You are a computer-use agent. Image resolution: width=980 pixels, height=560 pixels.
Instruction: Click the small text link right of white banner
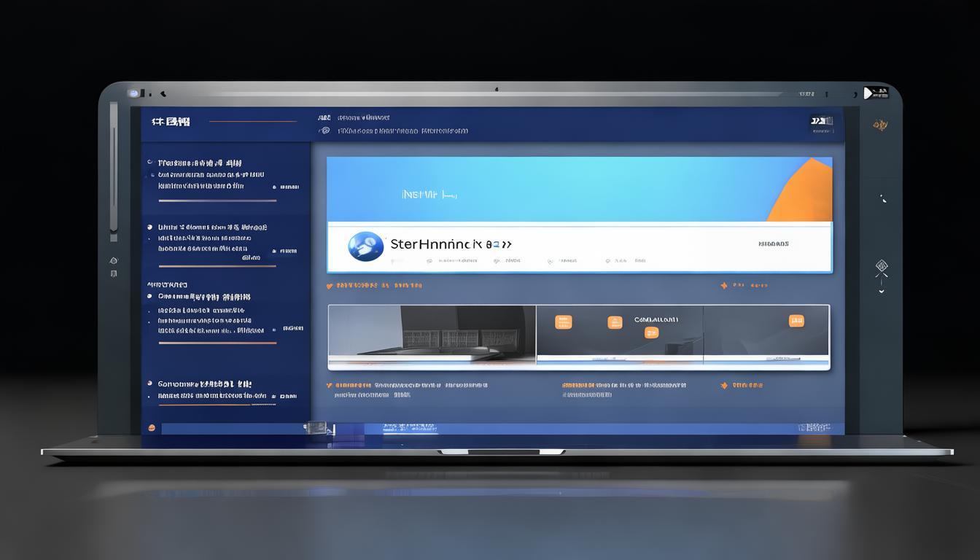[x=773, y=244]
